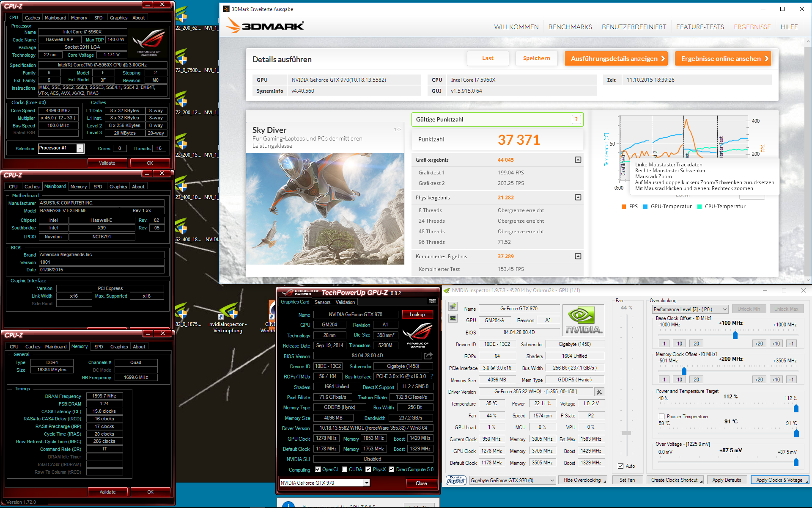
Task: Click Memory Clock Offset slider handle
Action: pyautogui.click(x=684, y=371)
